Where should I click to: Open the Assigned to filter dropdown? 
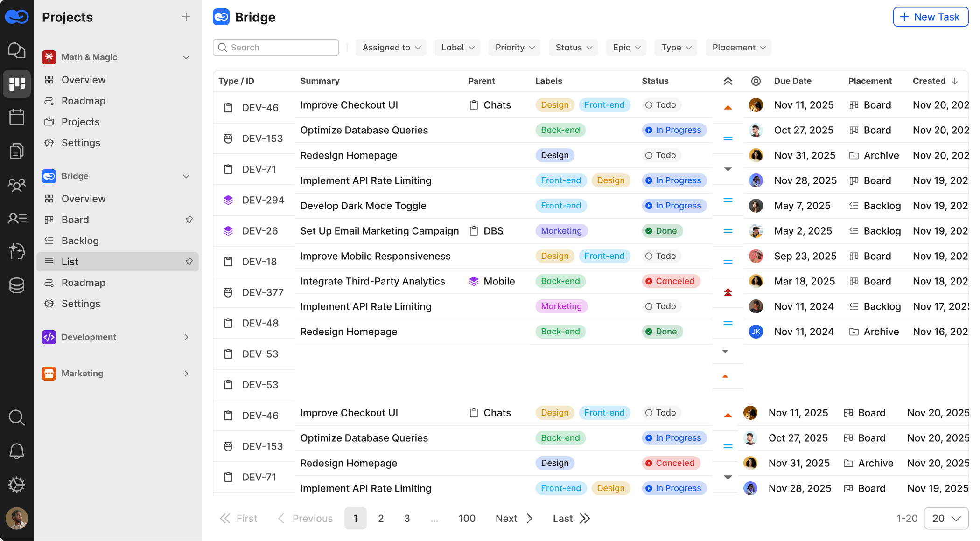pos(391,48)
